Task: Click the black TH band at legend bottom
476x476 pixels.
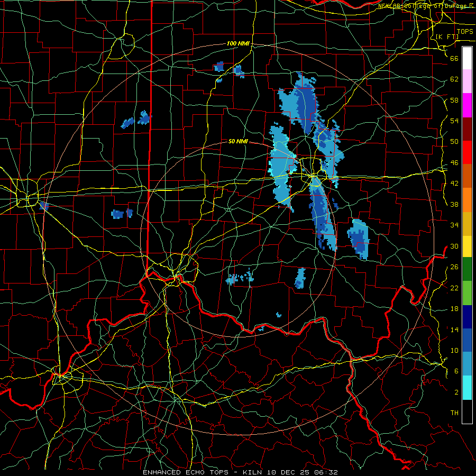Action: (467, 411)
